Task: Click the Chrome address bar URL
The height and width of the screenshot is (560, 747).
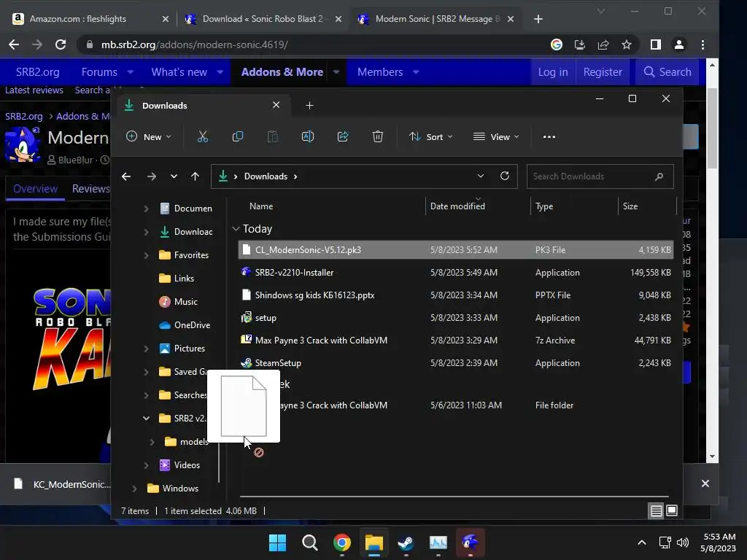Action: click(x=194, y=44)
